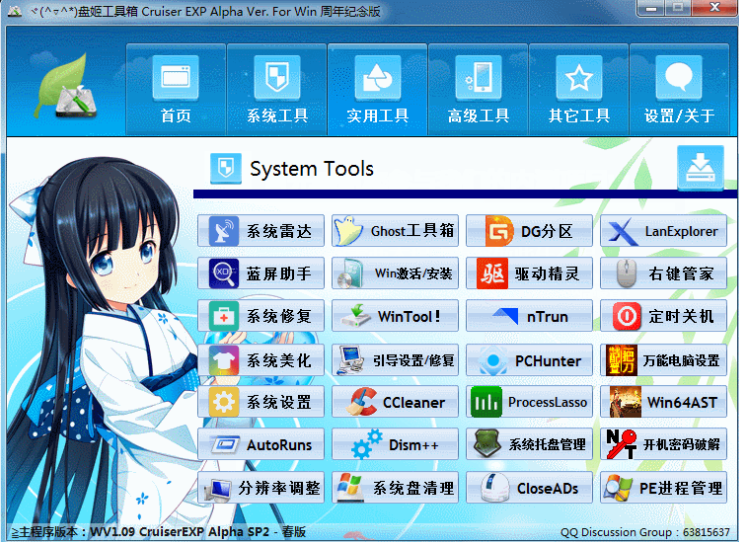Launch Dism++
Viewport: 739px width, 542px height.
click(x=395, y=444)
